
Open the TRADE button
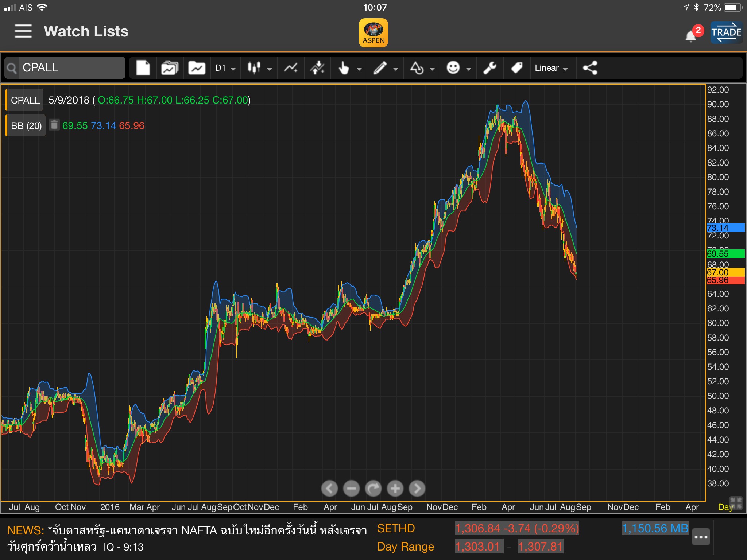point(726,32)
